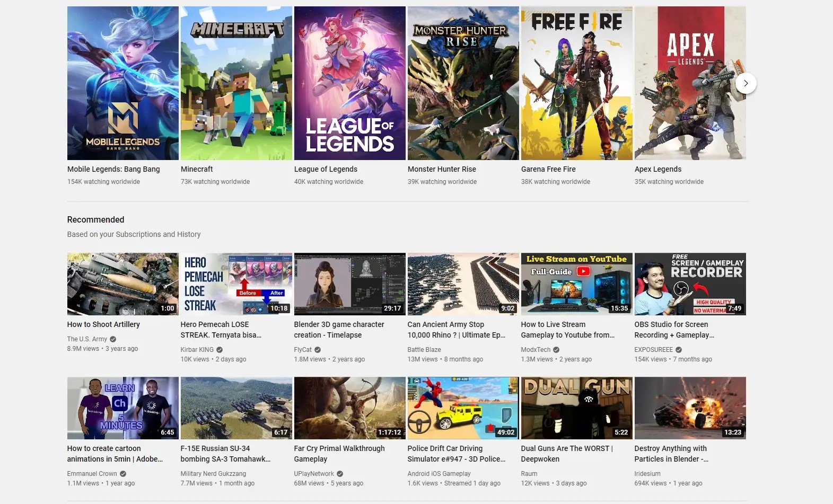Click verified badge next to The U.S. Army
Screen dimensions: 833x504
click(x=113, y=339)
